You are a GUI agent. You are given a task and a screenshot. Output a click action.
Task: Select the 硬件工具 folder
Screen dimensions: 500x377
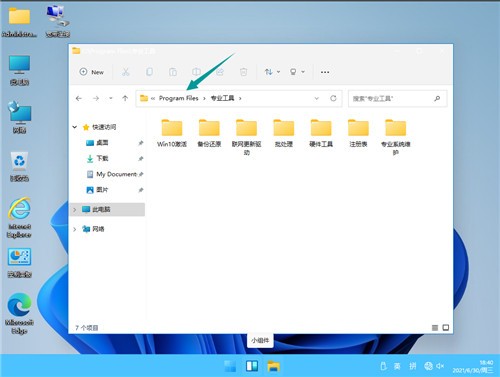tap(321, 133)
